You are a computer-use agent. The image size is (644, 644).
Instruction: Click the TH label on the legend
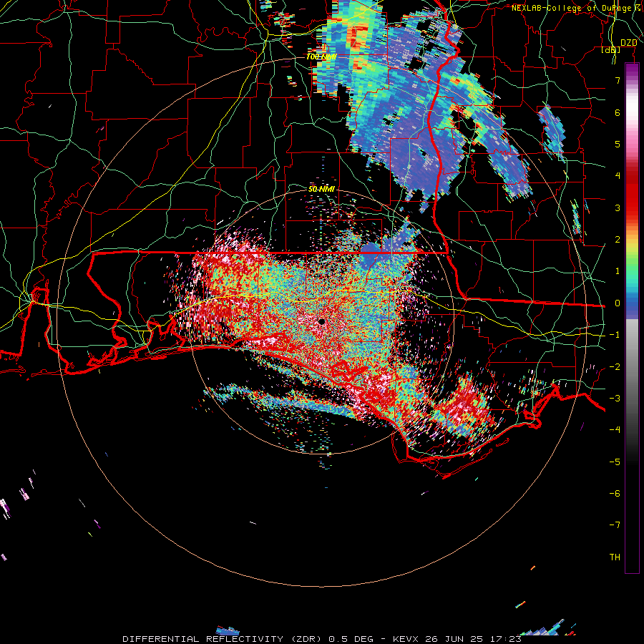pyautogui.click(x=615, y=557)
